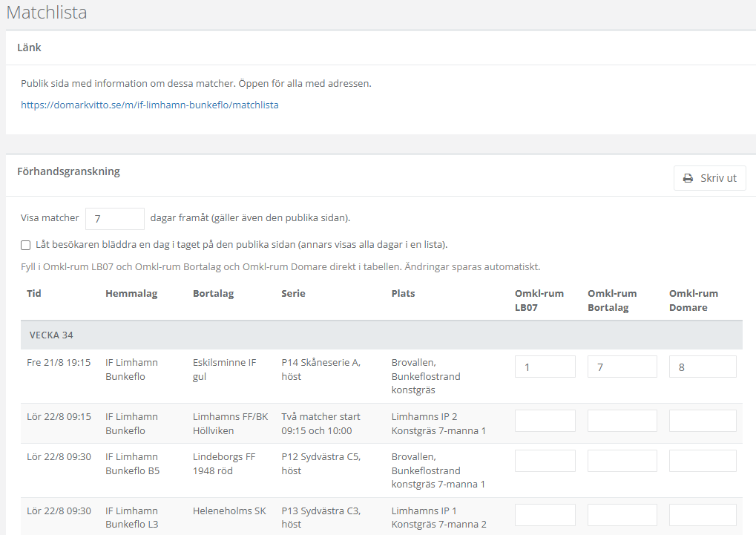The height and width of the screenshot is (535, 756).
Task: Select Limhamns FF/BK Höllviken away team cell
Action: tap(231, 424)
